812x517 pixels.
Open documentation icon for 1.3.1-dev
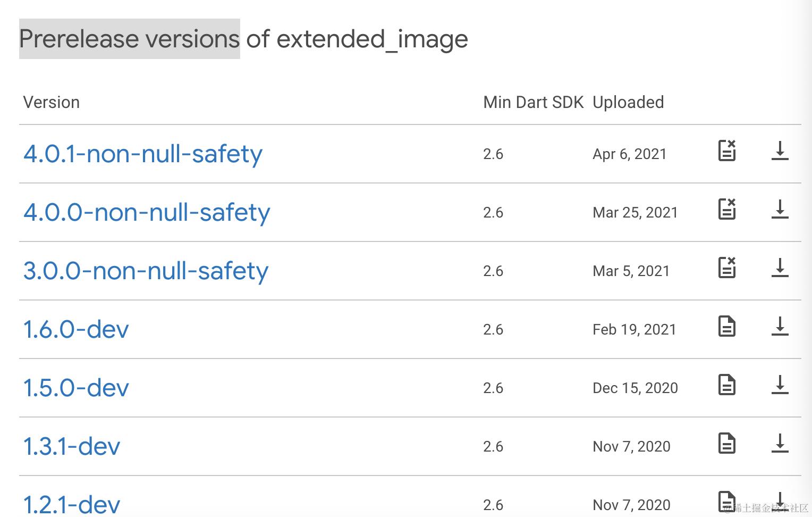pos(726,443)
